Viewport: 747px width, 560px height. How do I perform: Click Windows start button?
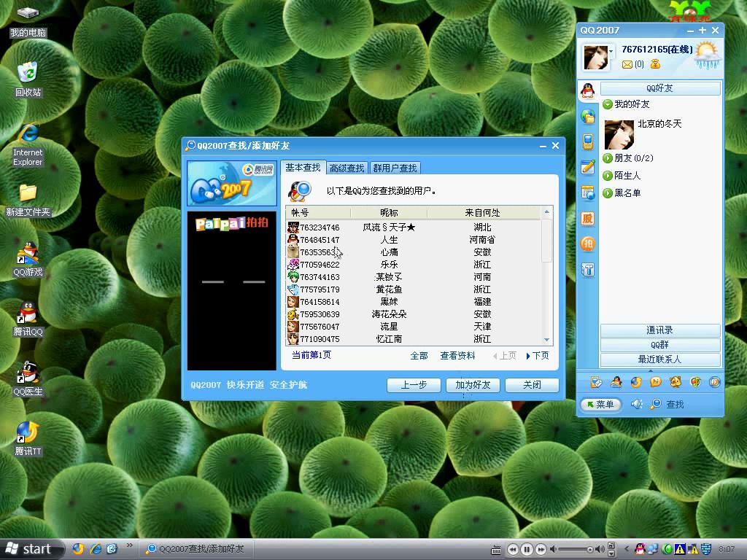coord(31,549)
